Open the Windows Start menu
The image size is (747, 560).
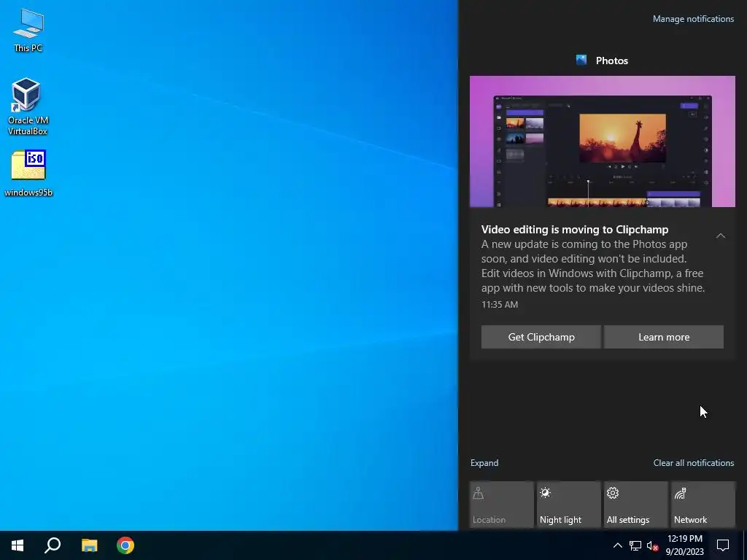click(18, 545)
